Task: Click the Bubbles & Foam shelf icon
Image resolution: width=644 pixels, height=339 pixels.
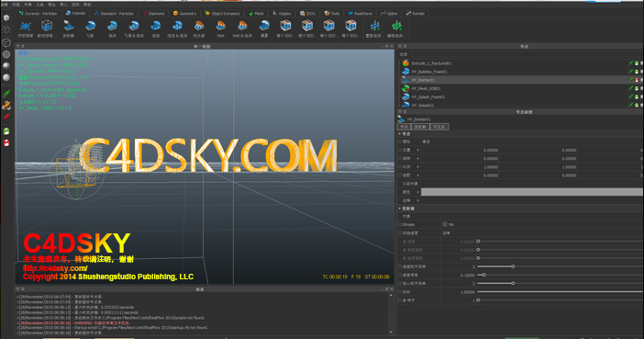Action: tap(177, 26)
